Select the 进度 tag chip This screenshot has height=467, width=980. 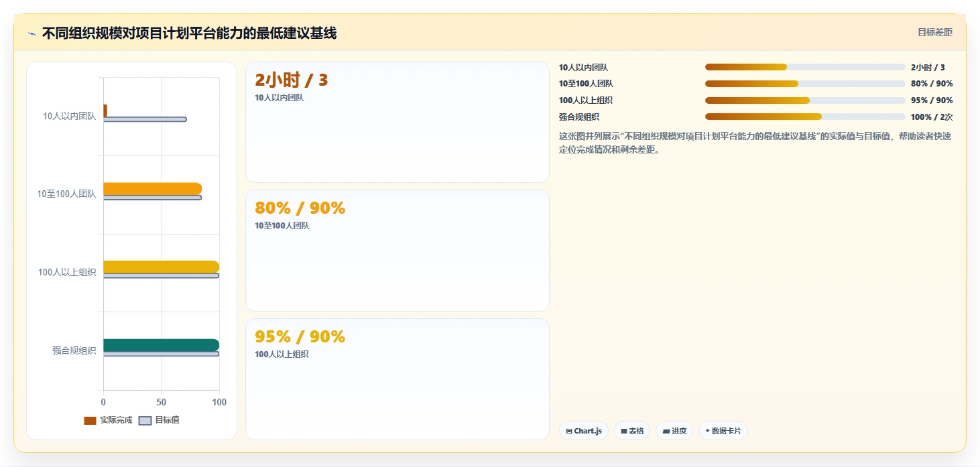click(674, 431)
